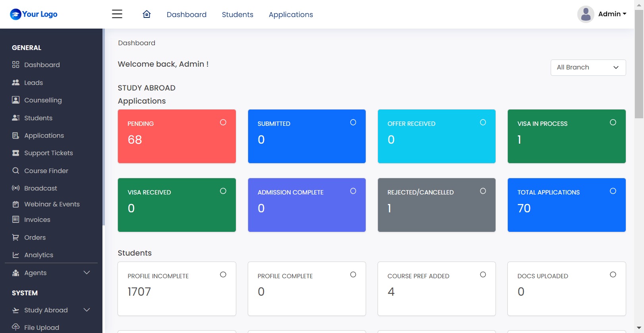Click the Invoices icon in sidebar
The width and height of the screenshot is (644, 333).
pos(15,219)
